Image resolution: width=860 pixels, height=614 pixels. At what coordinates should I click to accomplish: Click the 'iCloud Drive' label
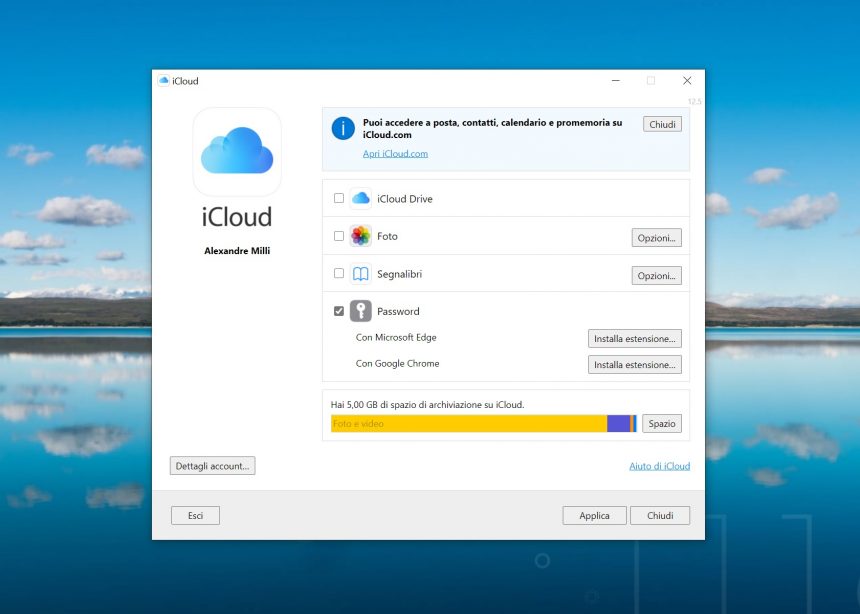click(405, 199)
